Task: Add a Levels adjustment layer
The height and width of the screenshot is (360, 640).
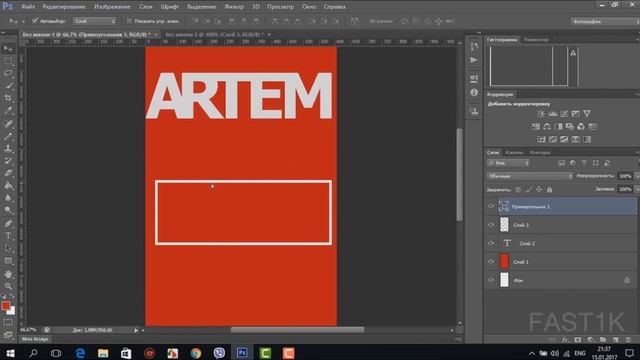Action: pos(553,113)
